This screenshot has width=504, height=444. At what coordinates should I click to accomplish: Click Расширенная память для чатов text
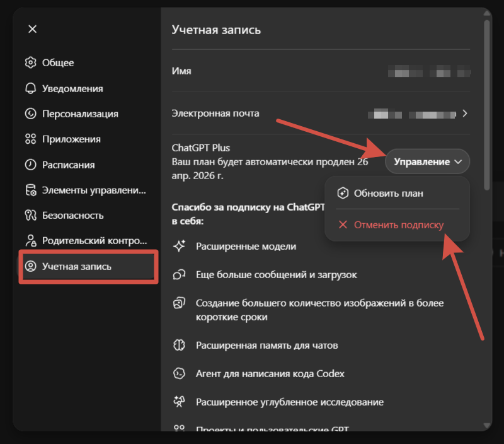[x=266, y=346]
